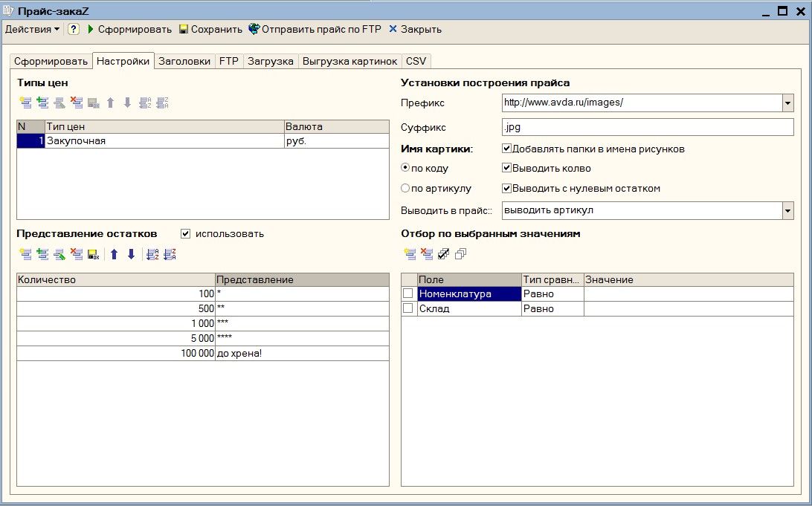Toggle Добавлять папки в имена рисунков checkbox
Screen dimensions: 812x506
pos(507,149)
